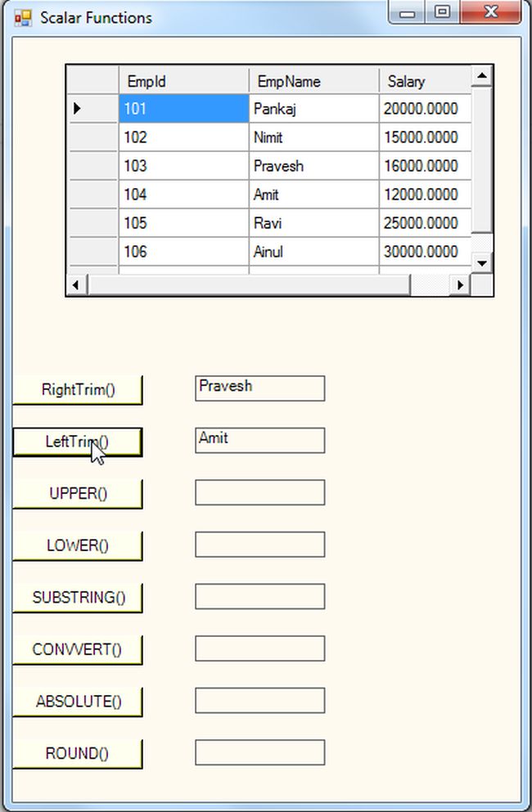Image resolution: width=532 pixels, height=812 pixels.
Task: Click the CONVVERT() button
Action: 78,649
